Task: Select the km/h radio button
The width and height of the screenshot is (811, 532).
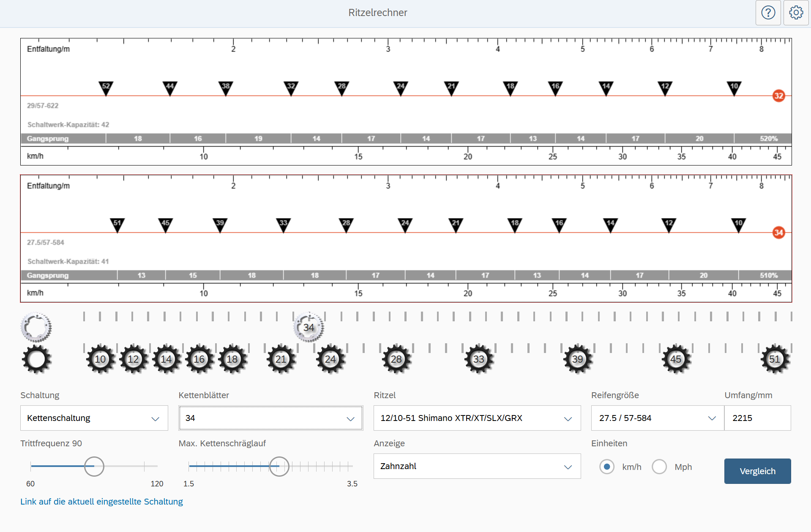Action: click(607, 467)
